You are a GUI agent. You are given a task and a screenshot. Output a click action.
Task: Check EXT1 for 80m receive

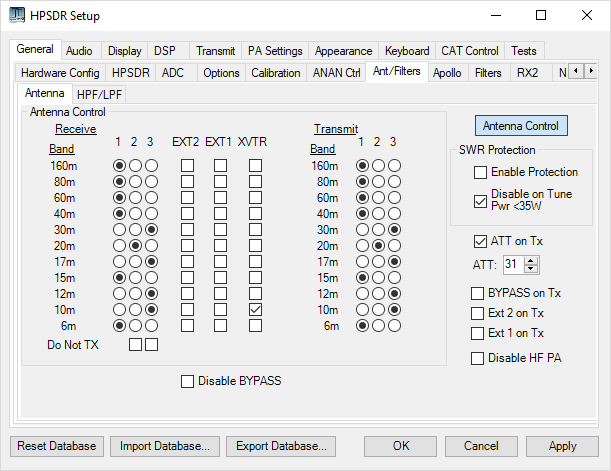tap(221, 182)
